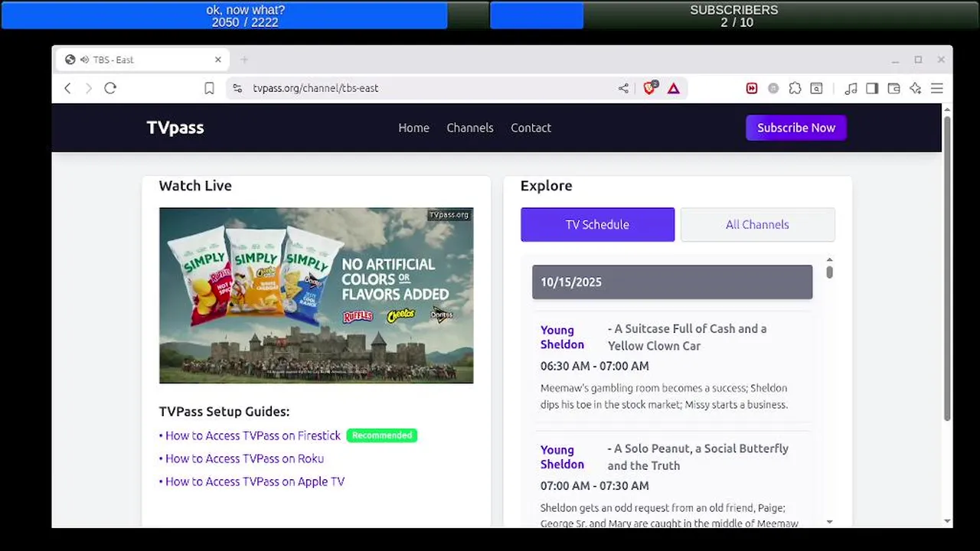Select the TBS - East browser tab

[142, 60]
